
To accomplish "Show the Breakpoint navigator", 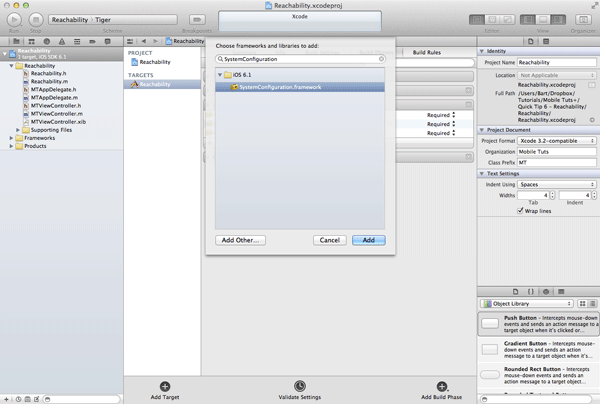I will tap(92, 41).
